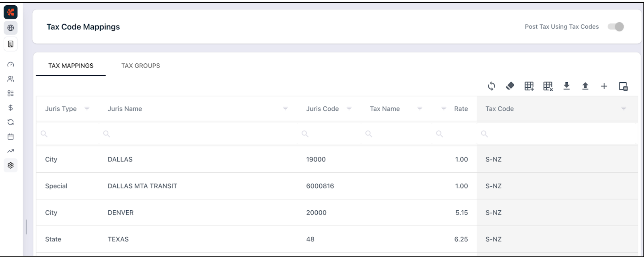Click the refresh icon above the grid

pos(491,86)
